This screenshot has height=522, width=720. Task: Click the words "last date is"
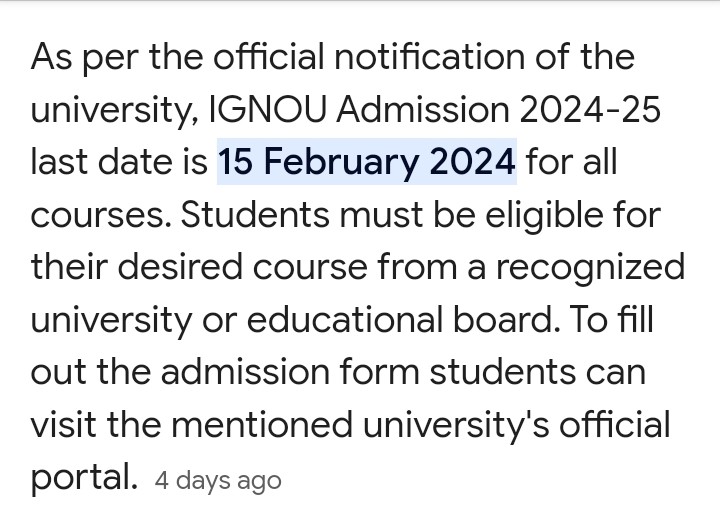(x=119, y=162)
